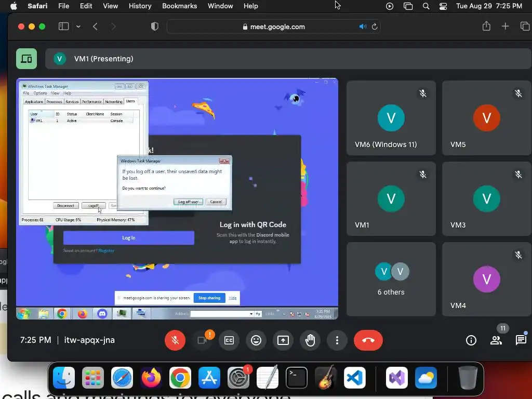Show Safari tab overview icon
The width and height of the screenshot is (532, 399).
click(x=525, y=26)
